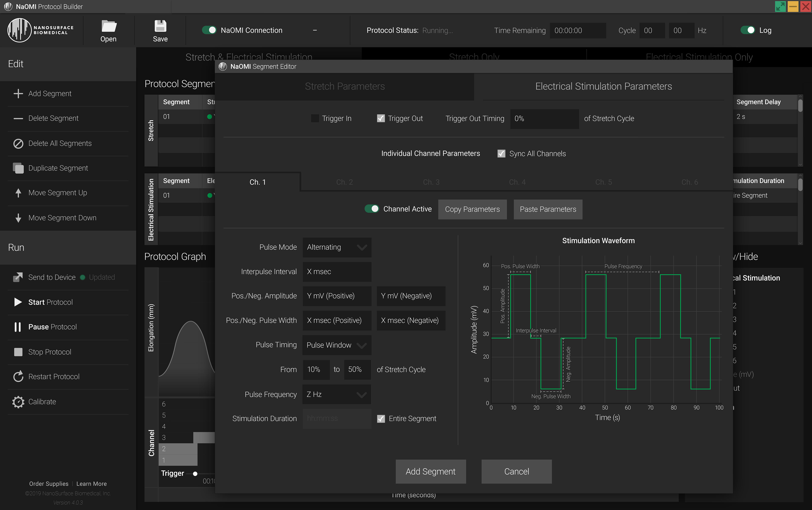Screen dimensions: 812x510
Task: Switch to Electrical Stimulation Parameters tab
Action: pos(604,86)
